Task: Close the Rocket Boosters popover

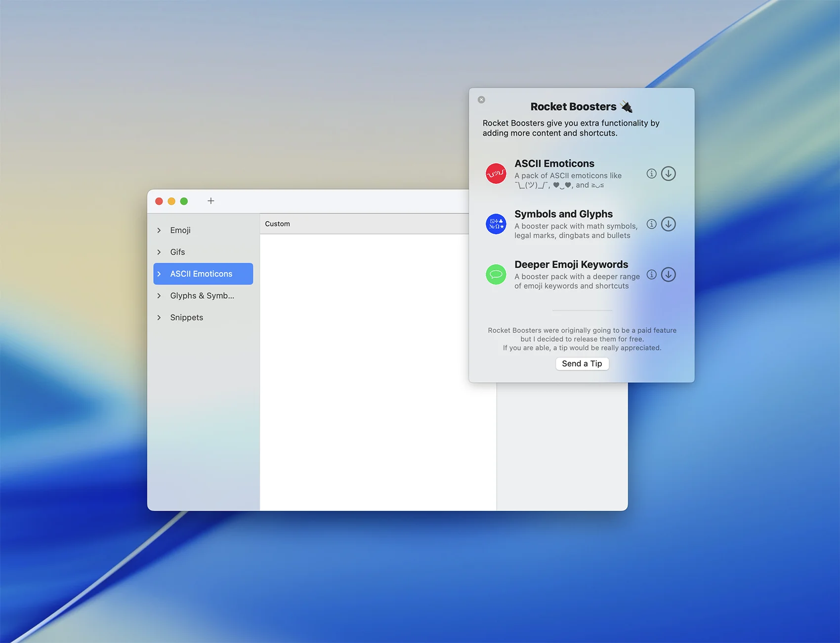Action: click(481, 100)
